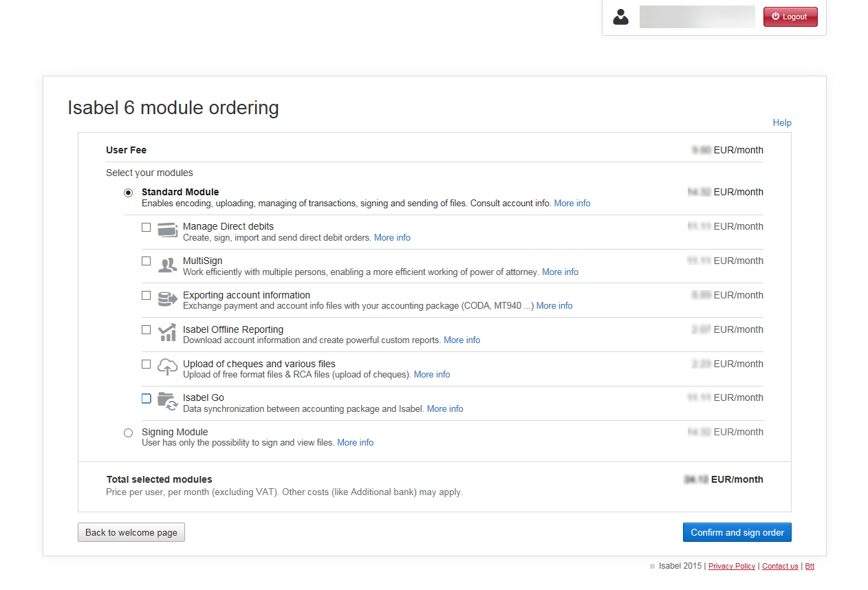Viewport: 868px width, 590px height.
Task: Log out using the red Logout button
Action: (790, 17)
